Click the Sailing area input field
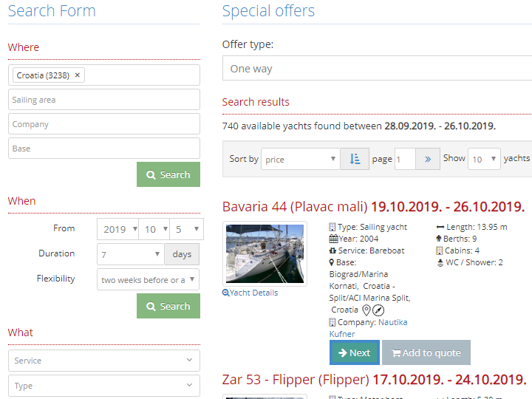Viewport: 532px width, 399px height. 104,100
